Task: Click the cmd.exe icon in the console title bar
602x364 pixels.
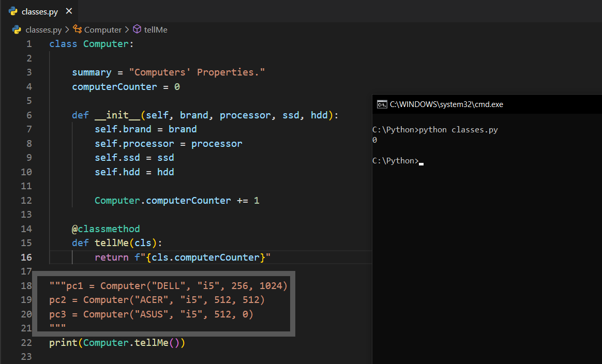Action: 382,104
